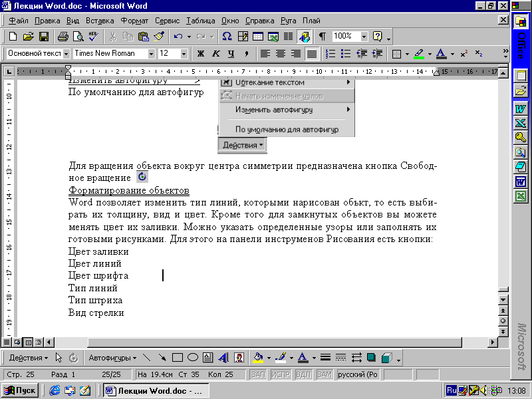This screenshot has width=532, height=399.
Task: Insert symbol with the Omega icon
Action: (227, 37)
